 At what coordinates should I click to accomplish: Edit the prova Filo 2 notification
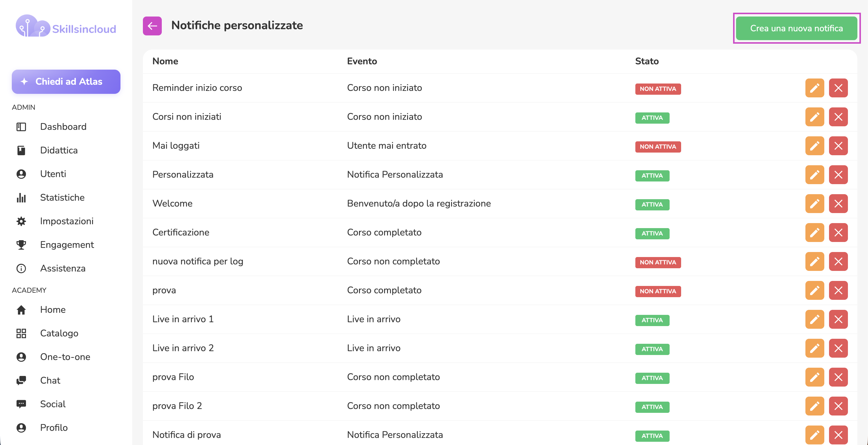pos(815,406)
